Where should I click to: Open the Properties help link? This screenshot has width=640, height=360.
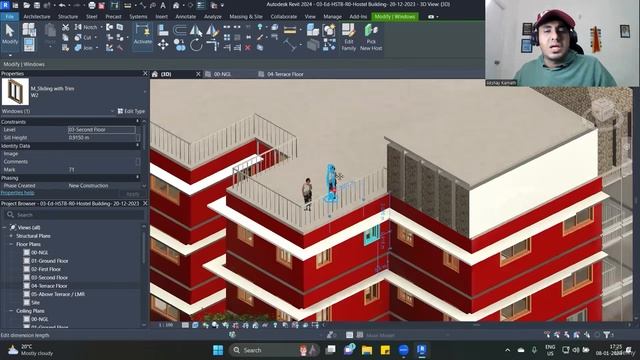point(18,193)
